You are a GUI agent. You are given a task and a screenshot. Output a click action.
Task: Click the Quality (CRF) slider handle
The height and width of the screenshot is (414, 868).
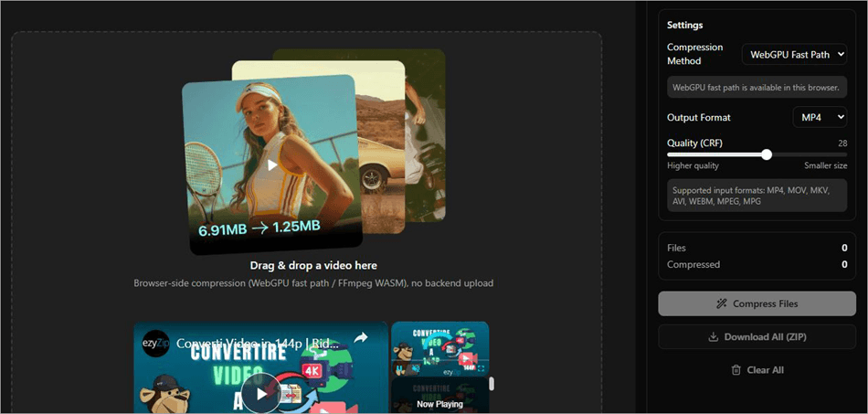767,154
